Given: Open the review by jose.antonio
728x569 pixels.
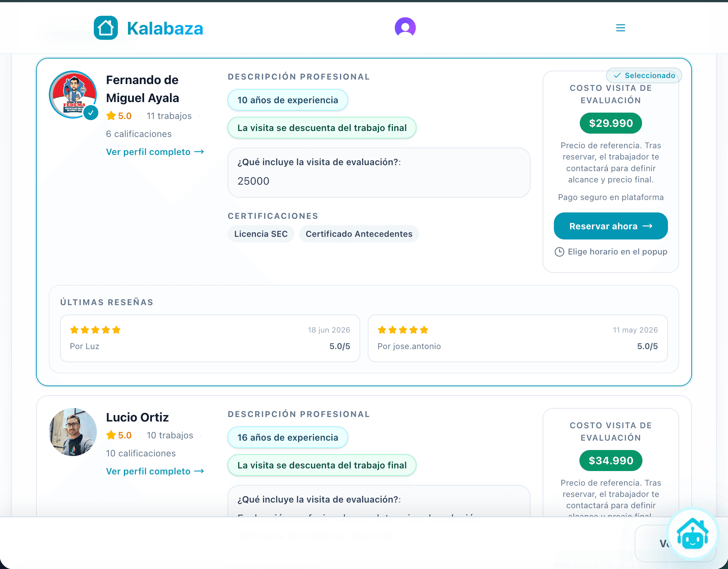Looking at the screenshot, I should [x=518, y=338].
